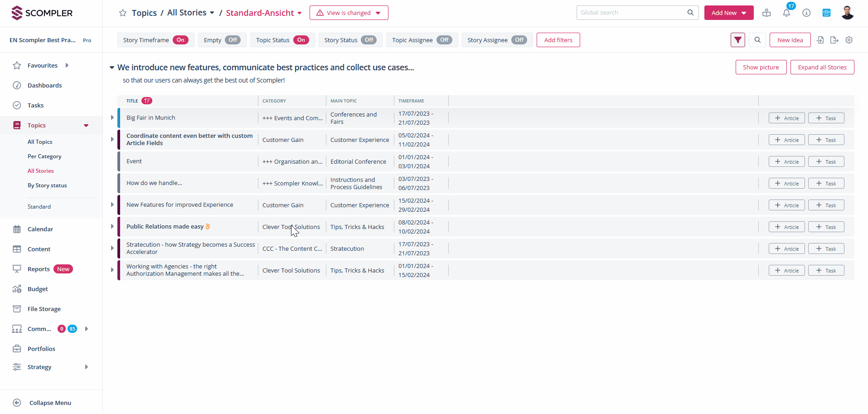
Task: Open the Add New dropdown
Action: 728,13
